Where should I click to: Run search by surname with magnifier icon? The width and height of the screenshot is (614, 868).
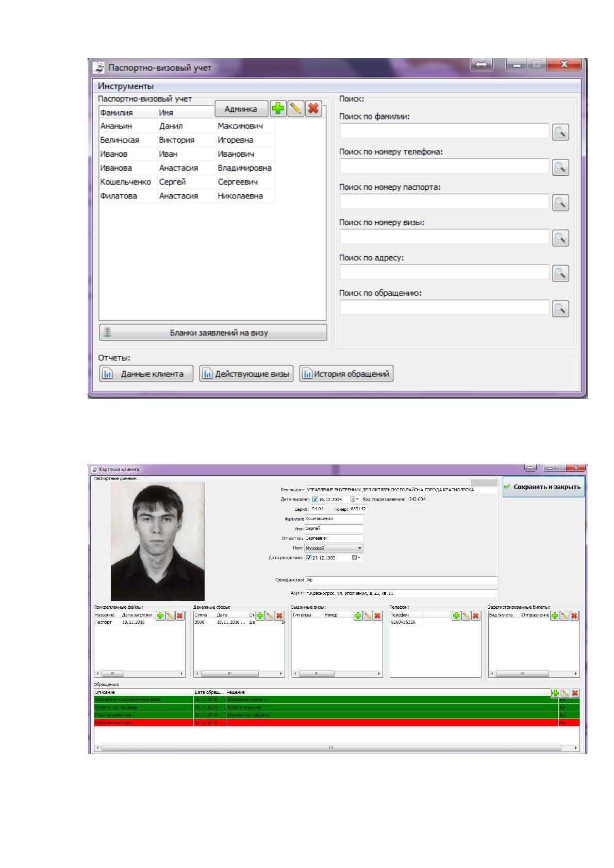560,132
